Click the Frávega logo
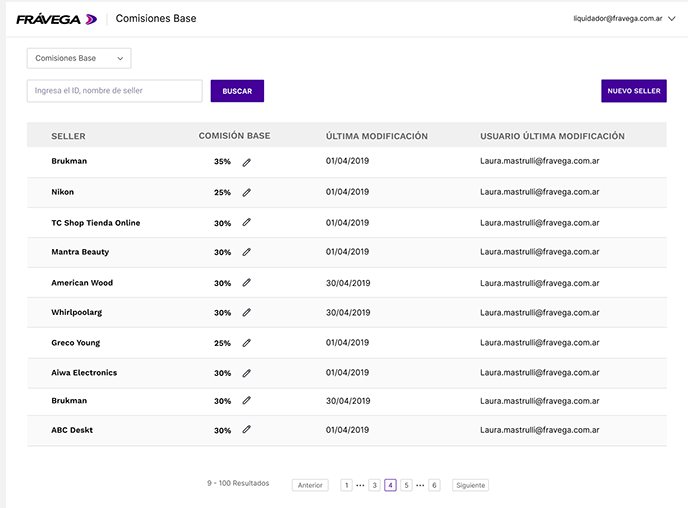This screenshot has width=688, height=508. [57, 19]
